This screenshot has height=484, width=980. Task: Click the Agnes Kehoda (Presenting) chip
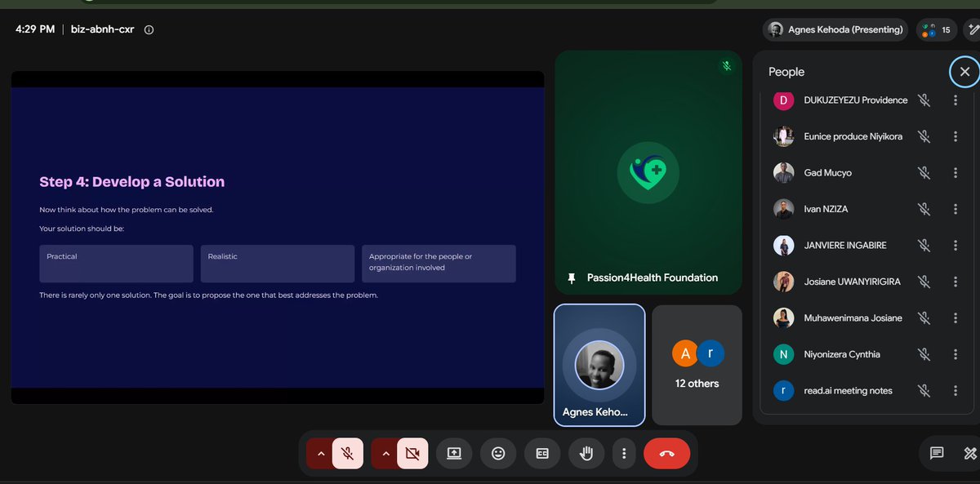pos(835,30)
